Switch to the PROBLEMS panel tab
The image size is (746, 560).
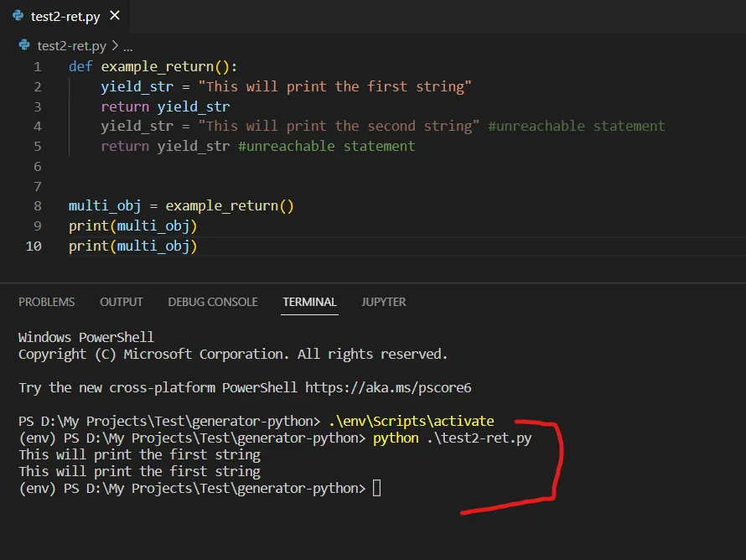pos(46,302)
